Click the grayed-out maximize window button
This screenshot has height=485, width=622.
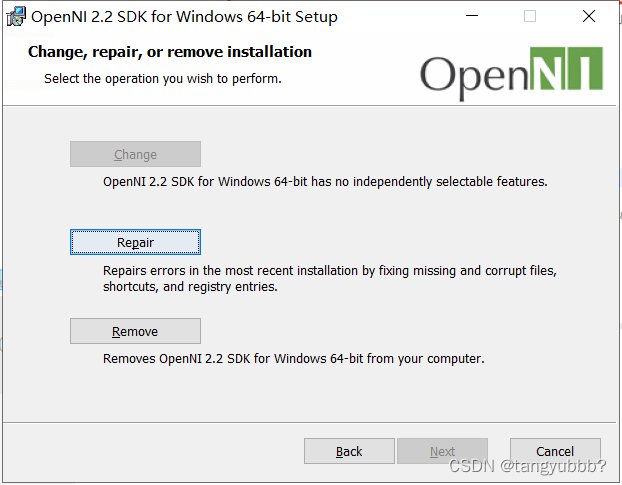tap(530, 16)
